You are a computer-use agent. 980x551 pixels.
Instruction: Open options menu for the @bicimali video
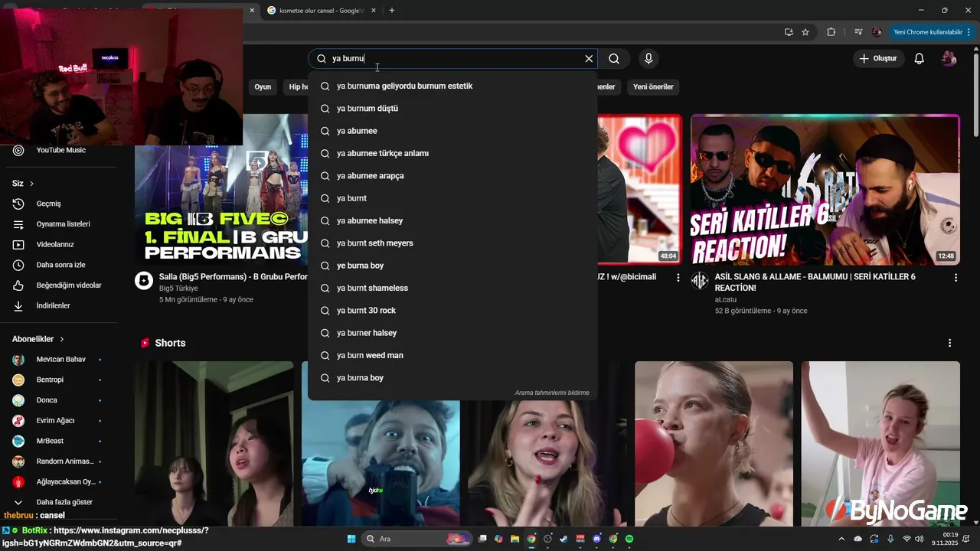[678, 277]
